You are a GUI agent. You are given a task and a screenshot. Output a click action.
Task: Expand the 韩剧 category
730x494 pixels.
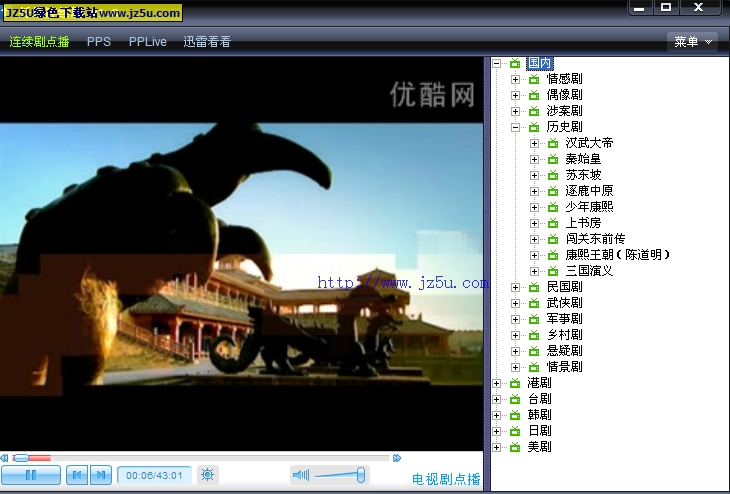coord(496,415)
